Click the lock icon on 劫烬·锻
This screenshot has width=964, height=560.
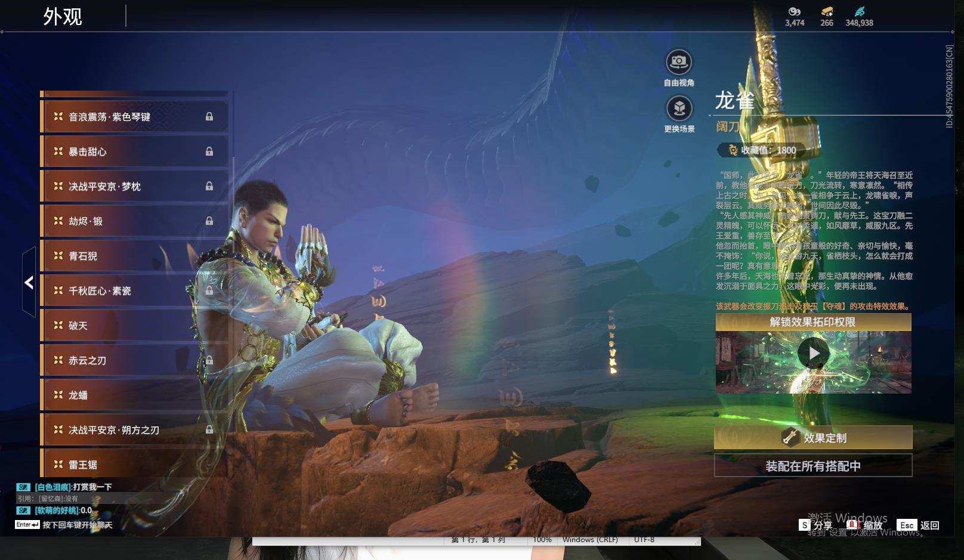(209, 221)
